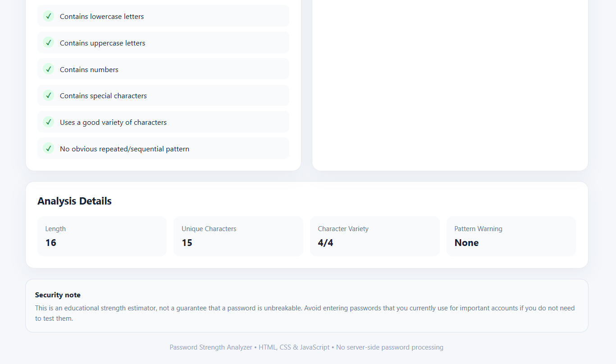Select 'No obvious repeated/sequential pattern' text
Viewport: 616px width, 364px height.
click(x=124, y=149)
